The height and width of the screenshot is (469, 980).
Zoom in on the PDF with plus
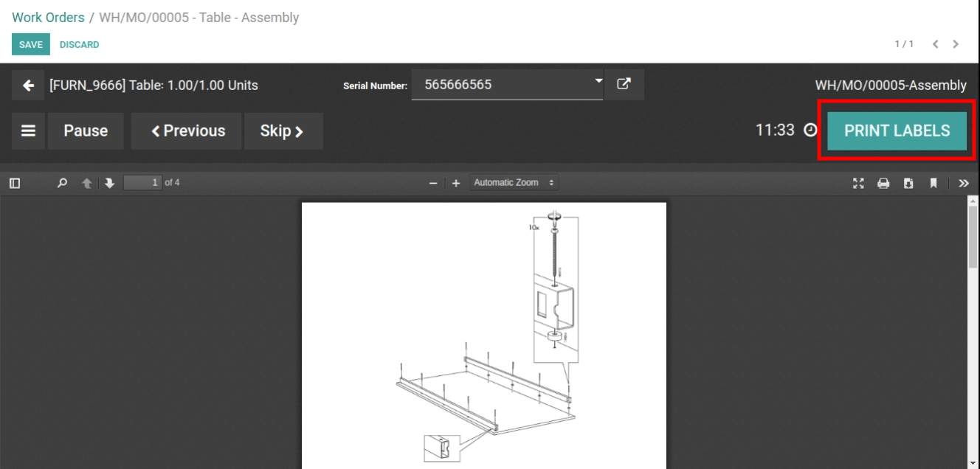click(455, 183)
